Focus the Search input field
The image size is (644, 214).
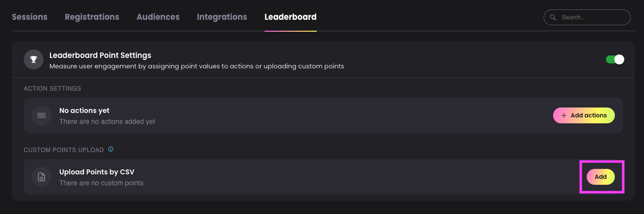coord(587,17)
